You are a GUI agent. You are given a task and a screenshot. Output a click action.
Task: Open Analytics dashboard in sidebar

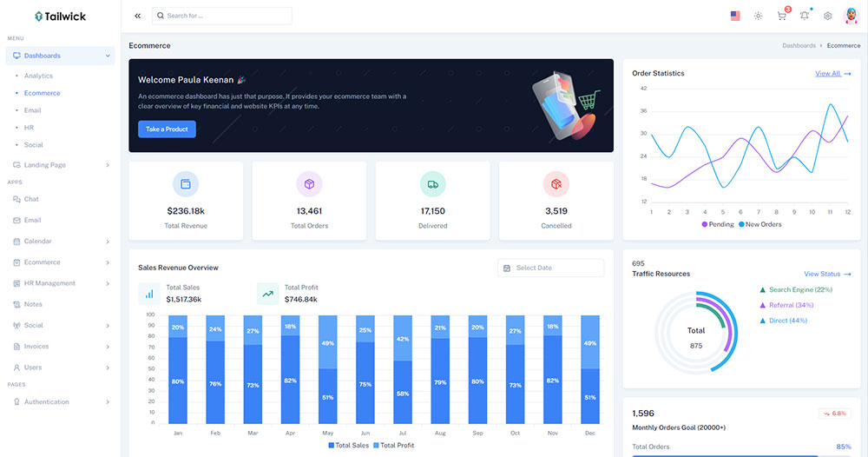tap(38, 76)
